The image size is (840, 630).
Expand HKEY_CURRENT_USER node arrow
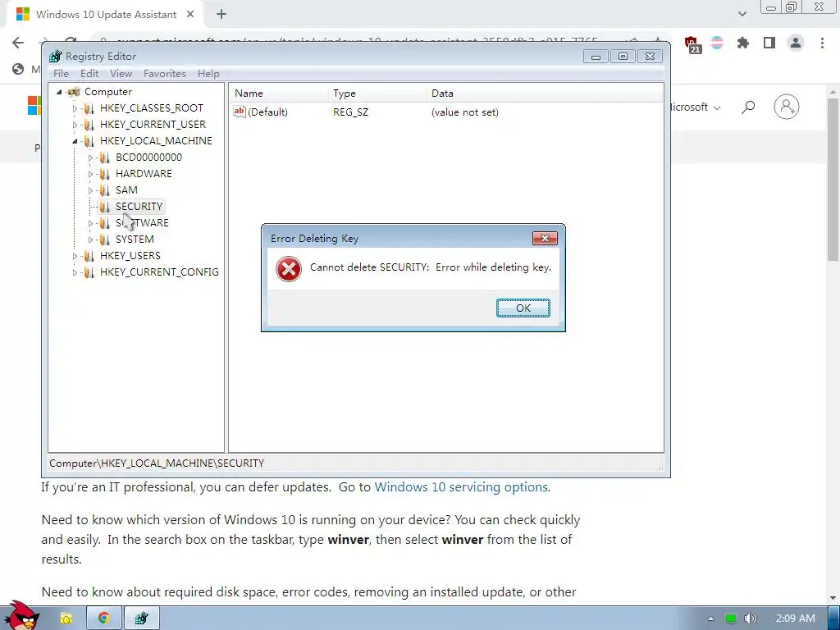75,125
